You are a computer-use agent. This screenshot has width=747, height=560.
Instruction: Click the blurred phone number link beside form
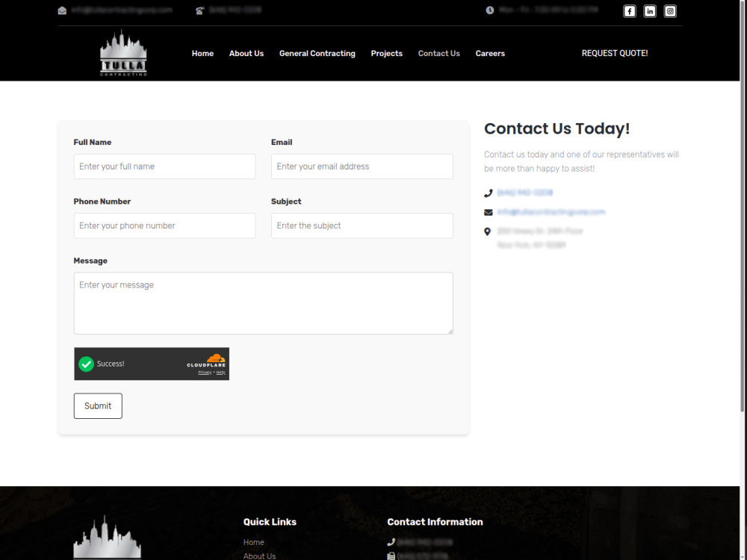[525, 193]
